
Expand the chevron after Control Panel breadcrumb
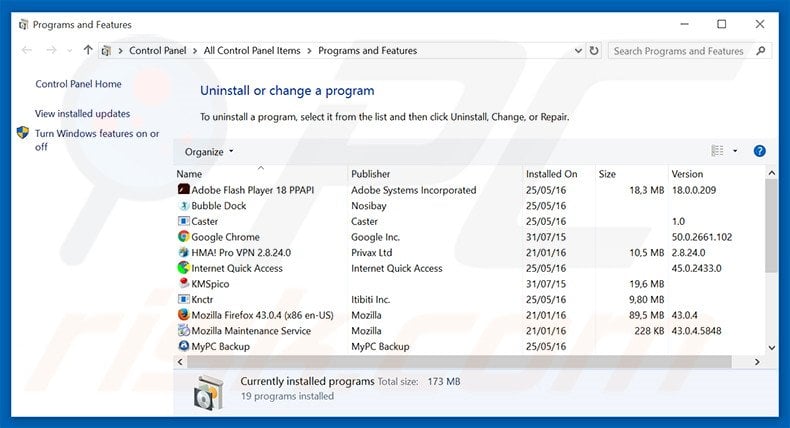195,51
